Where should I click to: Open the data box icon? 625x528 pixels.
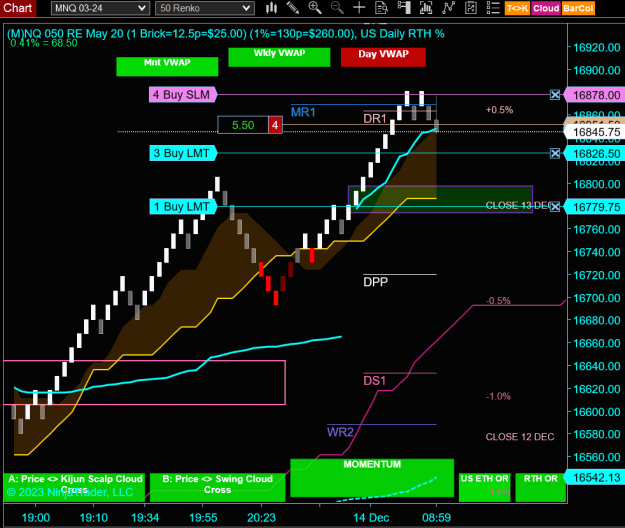[x=381, y=8]
